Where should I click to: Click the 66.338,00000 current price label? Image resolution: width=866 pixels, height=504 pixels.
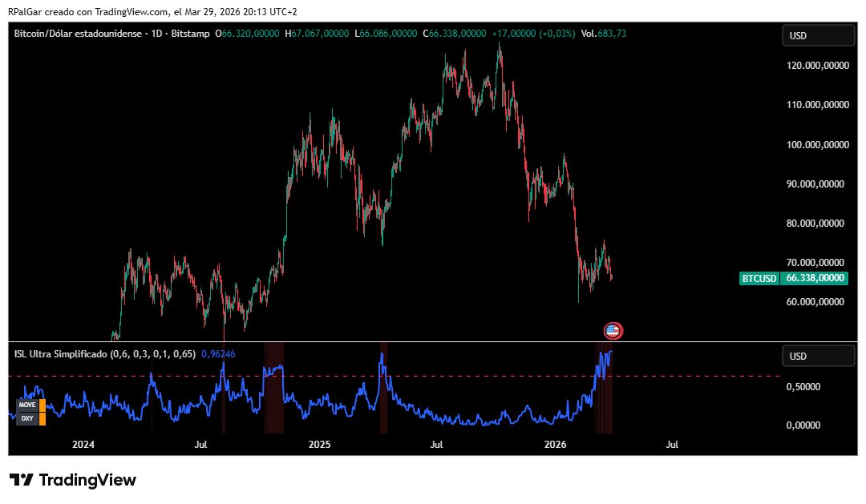tap(815, 278)
